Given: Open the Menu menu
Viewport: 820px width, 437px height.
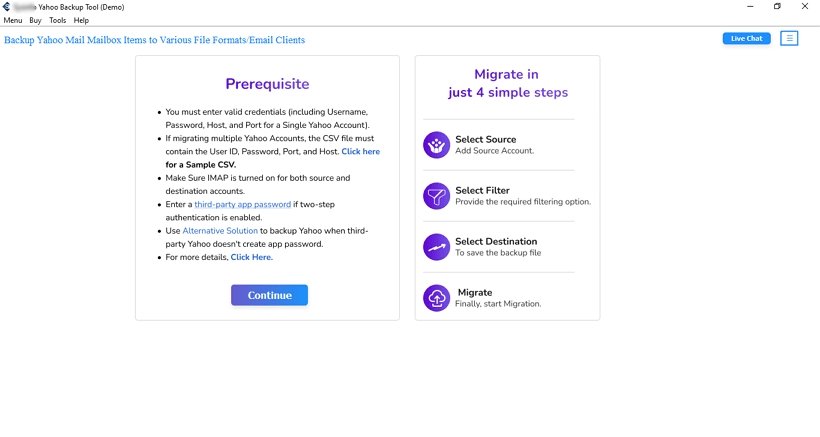Looking at the screenshot, I should click(13, 20).
